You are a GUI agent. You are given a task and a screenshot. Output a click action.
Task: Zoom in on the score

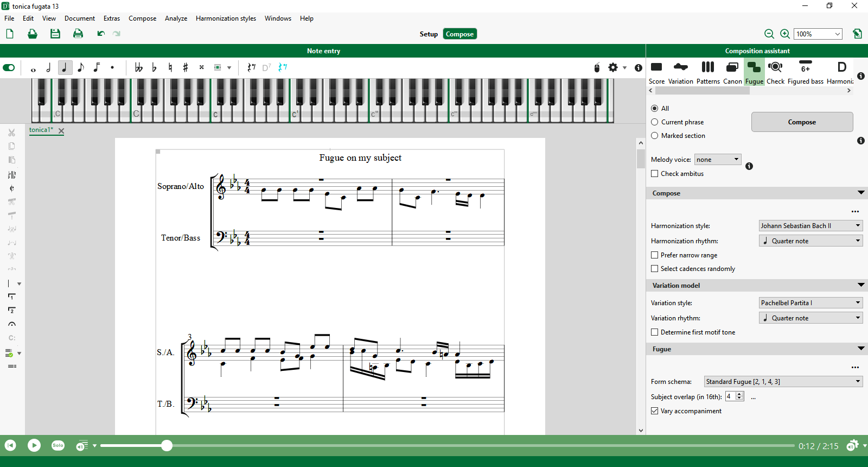(x=785, y=34)
